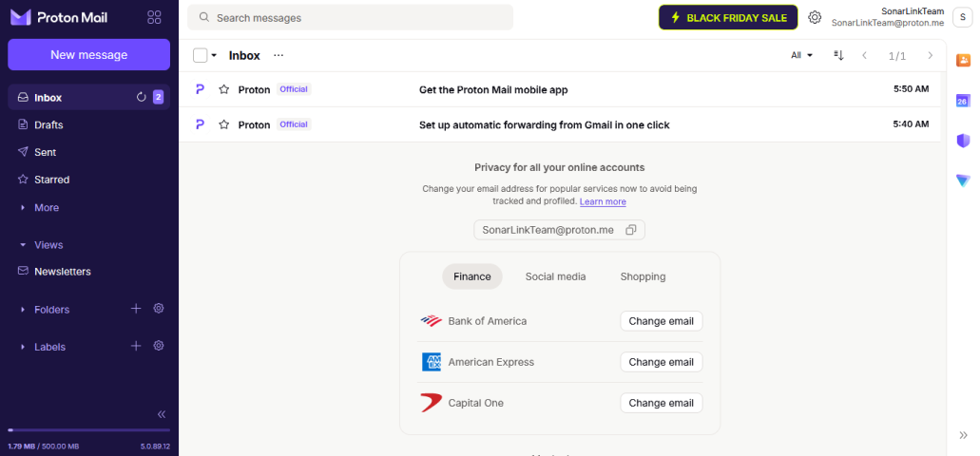The height and width of the screenshot is (456, 980).
Task: Open the Inbox more options ellipsis
Action: click(279, 56)
